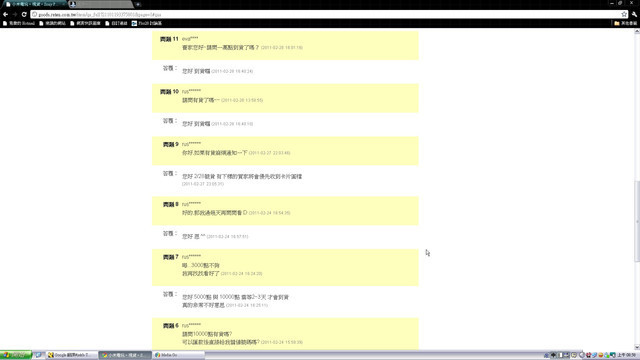
Task: Click the 3000 points line in question 7
Action: click(200, 265)
